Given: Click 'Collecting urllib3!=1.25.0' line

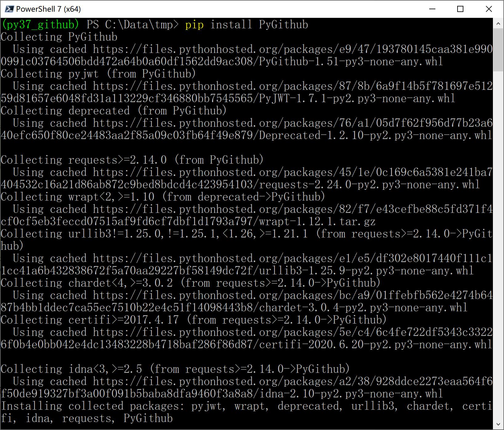Looking at the screenshot, I should pyautogui.click(x=246, y=234).
